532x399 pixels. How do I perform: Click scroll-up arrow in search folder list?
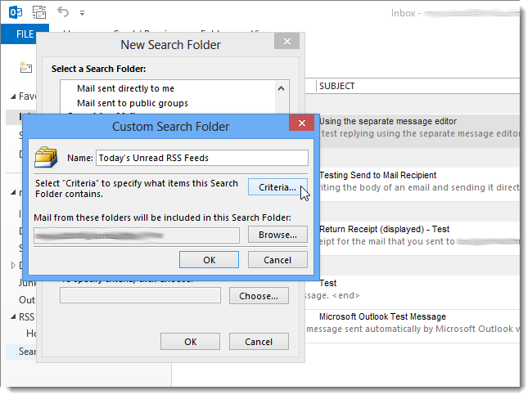pyautogui.click(x=281, y=89)
